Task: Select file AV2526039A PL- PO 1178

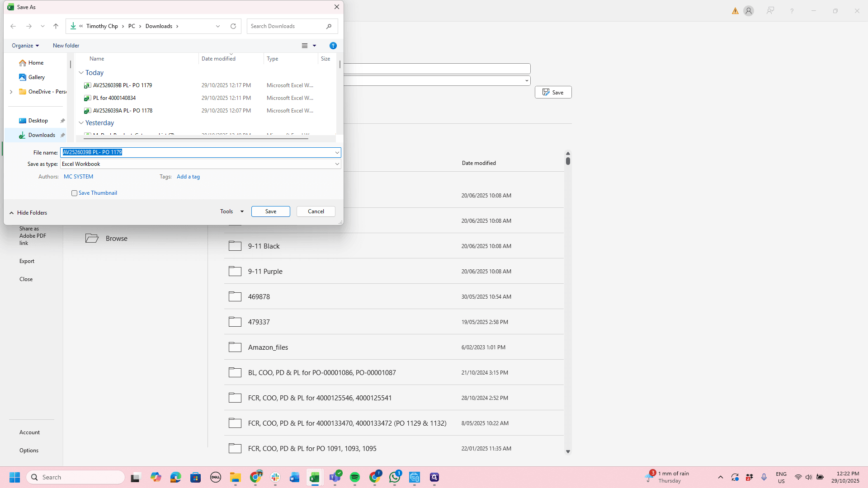Action: [123, 111]
